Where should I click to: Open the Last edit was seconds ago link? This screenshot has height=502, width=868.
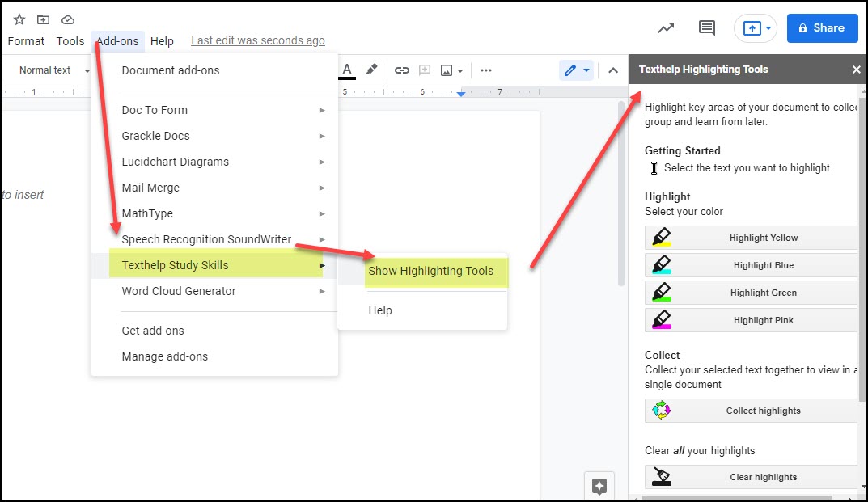coord(258,41)
